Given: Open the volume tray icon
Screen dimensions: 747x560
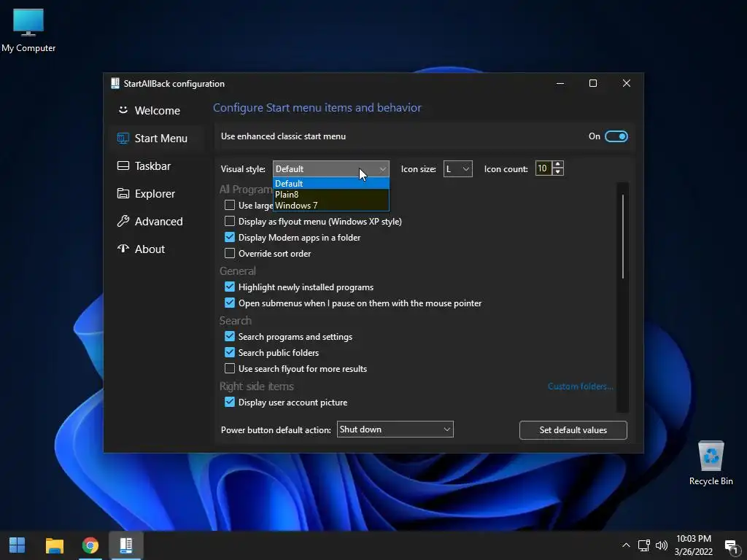Looking at the screenshot, I should tap(661, 545).
